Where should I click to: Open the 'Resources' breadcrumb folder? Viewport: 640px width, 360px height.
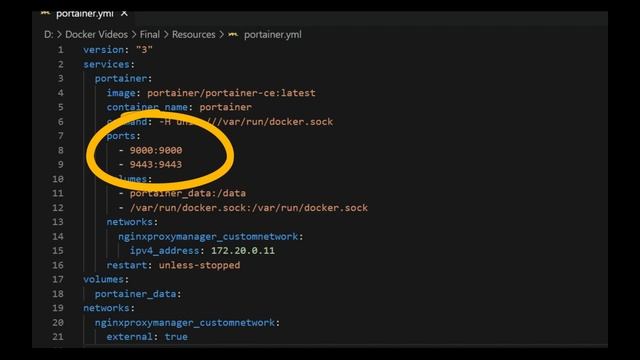point(193,35)
